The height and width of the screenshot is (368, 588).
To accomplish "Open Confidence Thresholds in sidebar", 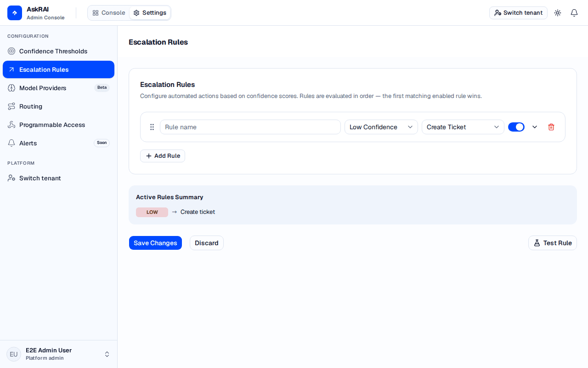I will tap(58, 51).
